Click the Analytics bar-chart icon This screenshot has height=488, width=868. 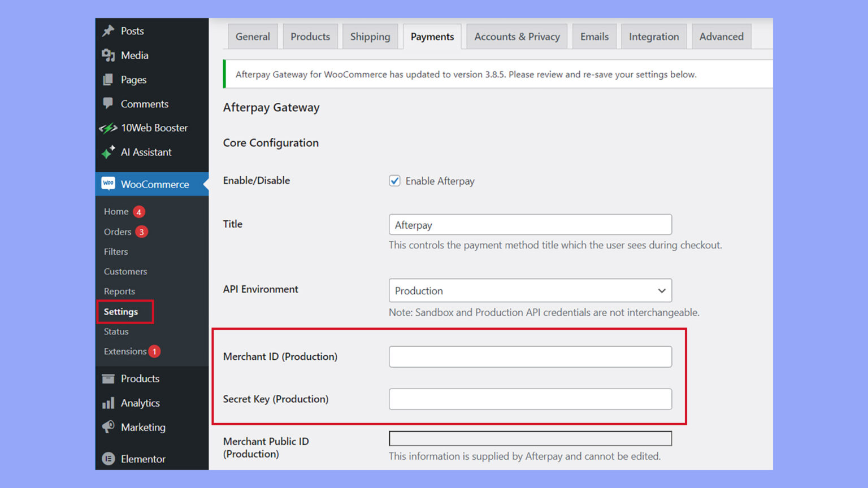pos(108,403)
